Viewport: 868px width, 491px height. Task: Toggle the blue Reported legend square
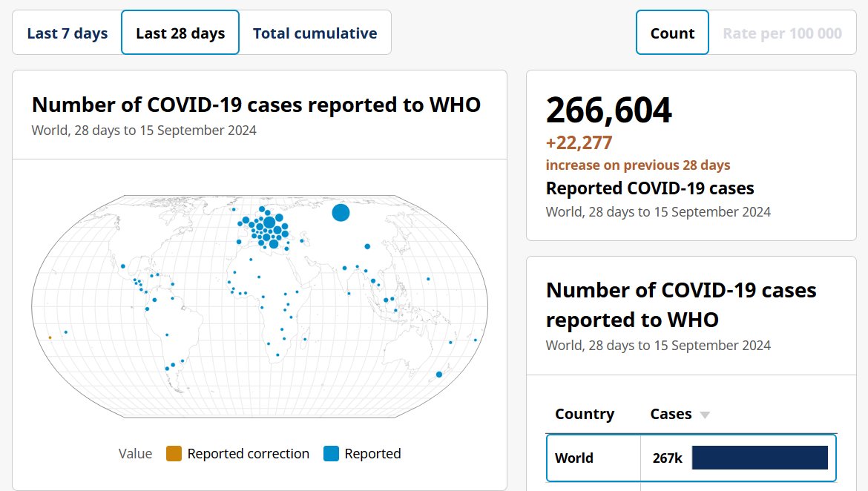tap(331, 454)
